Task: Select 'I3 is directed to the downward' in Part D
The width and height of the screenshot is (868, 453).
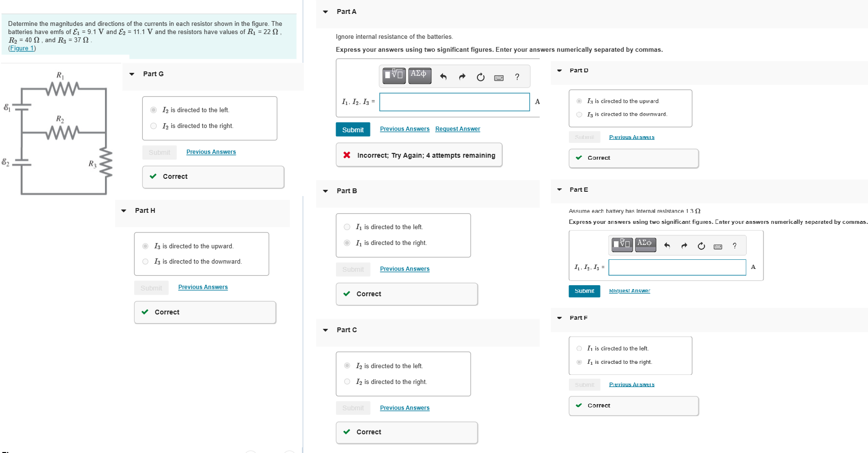Action: [x=579, y=114]
